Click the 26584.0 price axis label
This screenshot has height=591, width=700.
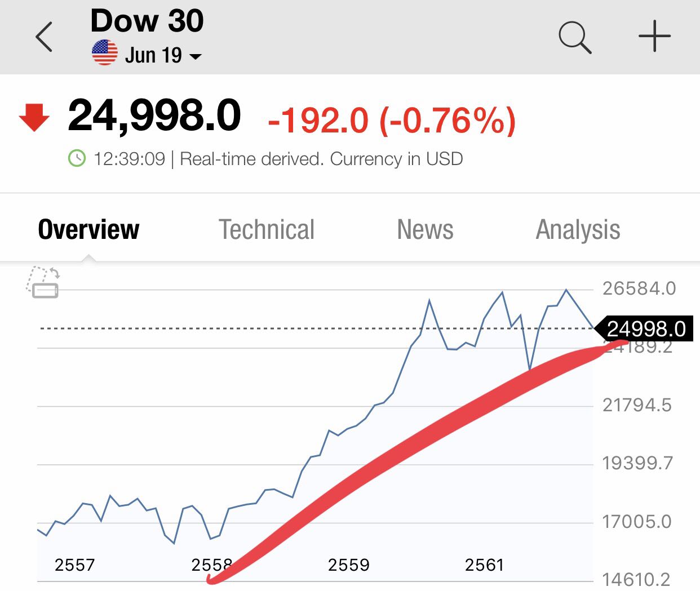[639, 288]
